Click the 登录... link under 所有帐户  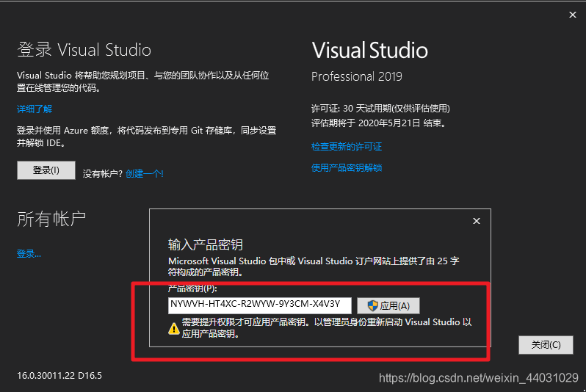point(29,254)
